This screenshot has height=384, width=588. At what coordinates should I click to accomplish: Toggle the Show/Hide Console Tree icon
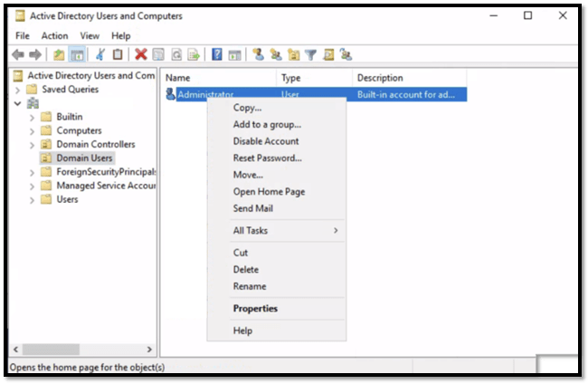(x=77, y=55)
